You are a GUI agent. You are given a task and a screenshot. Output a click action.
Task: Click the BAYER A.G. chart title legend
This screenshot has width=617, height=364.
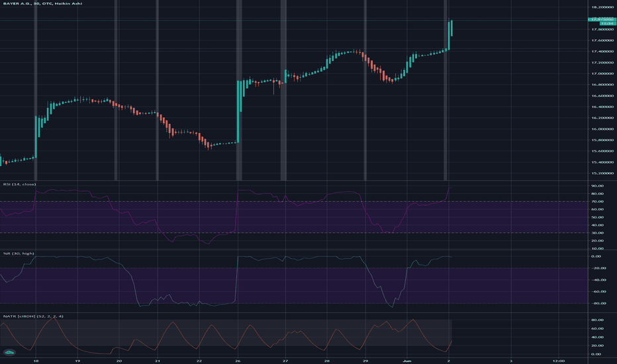42,3
